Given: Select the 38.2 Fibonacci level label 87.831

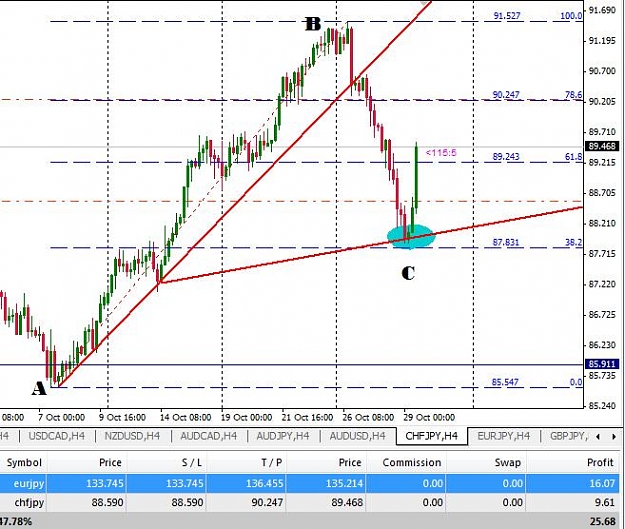Looking at the screenshot, I should (506, 242).
